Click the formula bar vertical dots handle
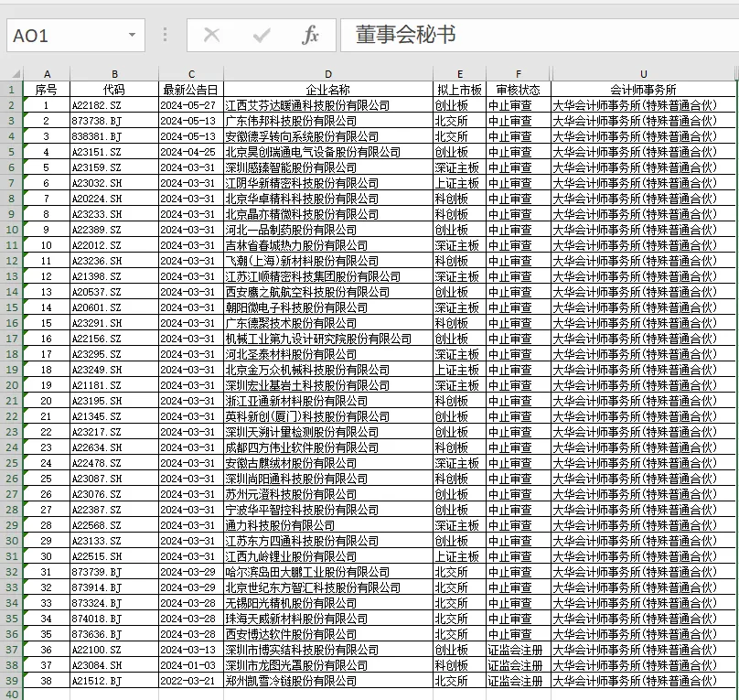The width and height of the screenshot is (739, 700). 165,35
